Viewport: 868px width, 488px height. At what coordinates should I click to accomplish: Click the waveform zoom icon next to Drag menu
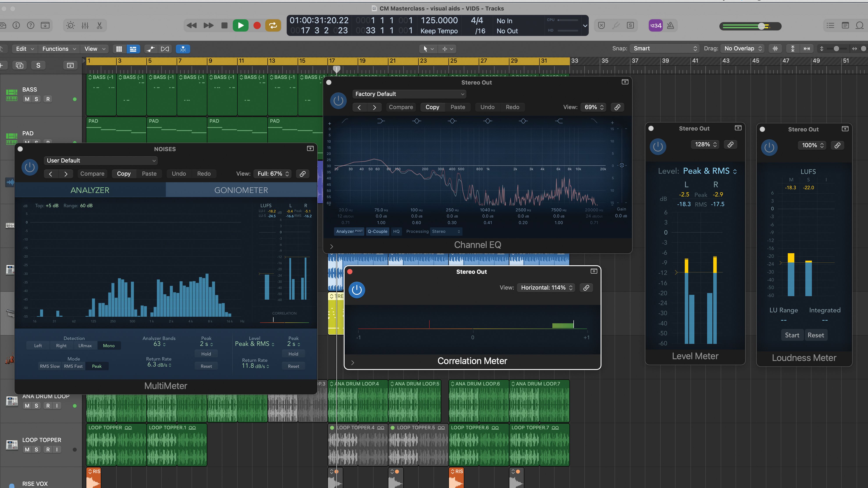(x=775, y=48)
